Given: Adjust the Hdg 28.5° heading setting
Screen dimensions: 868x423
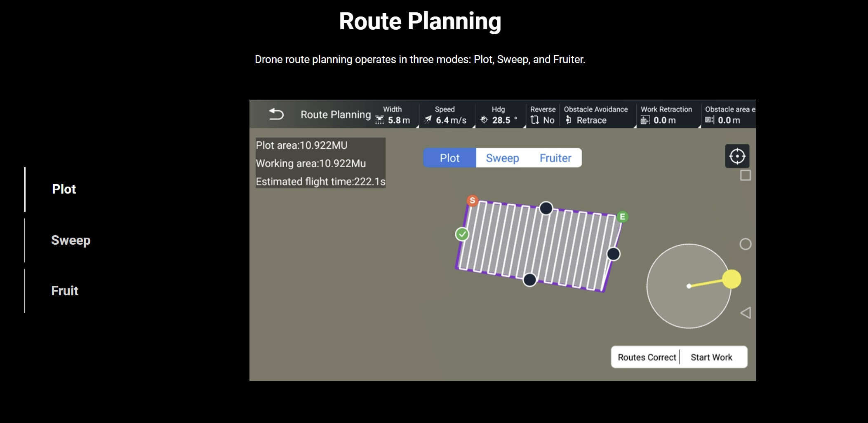Looking at the screenshot, I should (x=499, y=115).
